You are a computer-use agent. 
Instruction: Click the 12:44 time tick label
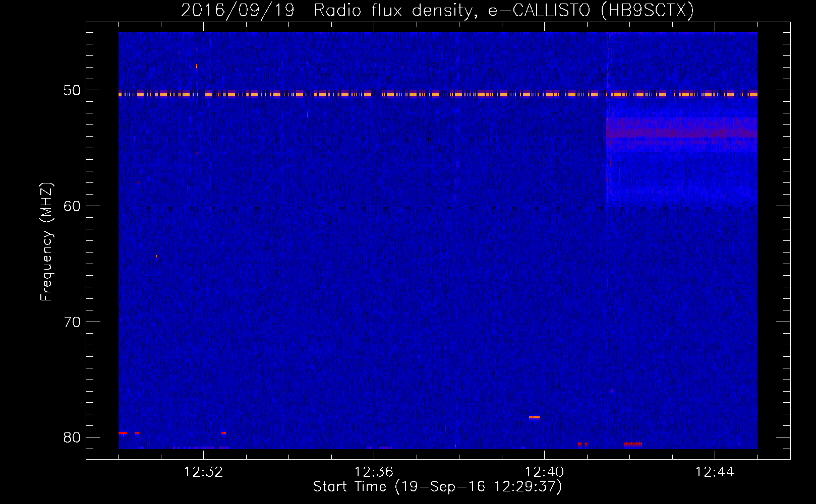click(x=715, y=472)
